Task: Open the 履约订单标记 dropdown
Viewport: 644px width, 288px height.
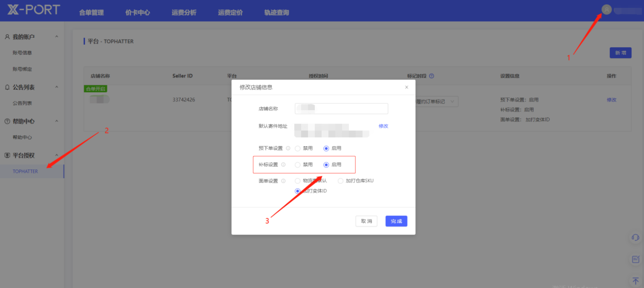Action: click(x=437, y=101)
